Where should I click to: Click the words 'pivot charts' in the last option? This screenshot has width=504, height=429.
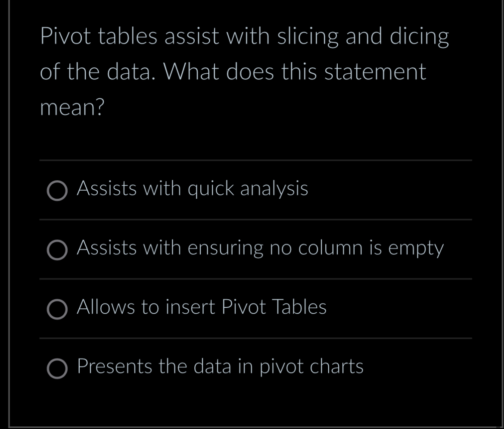(x=311, y=366)
